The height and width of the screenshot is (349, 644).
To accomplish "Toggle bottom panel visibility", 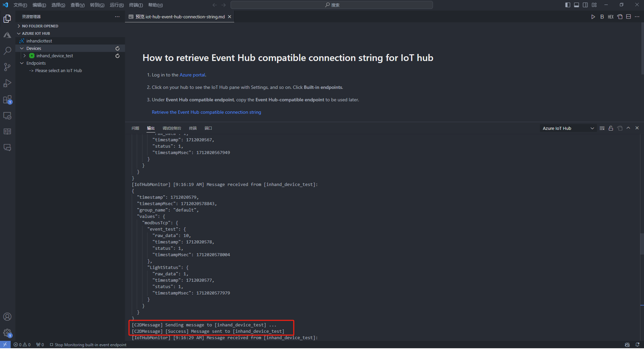I will click(x=576, y=5).
